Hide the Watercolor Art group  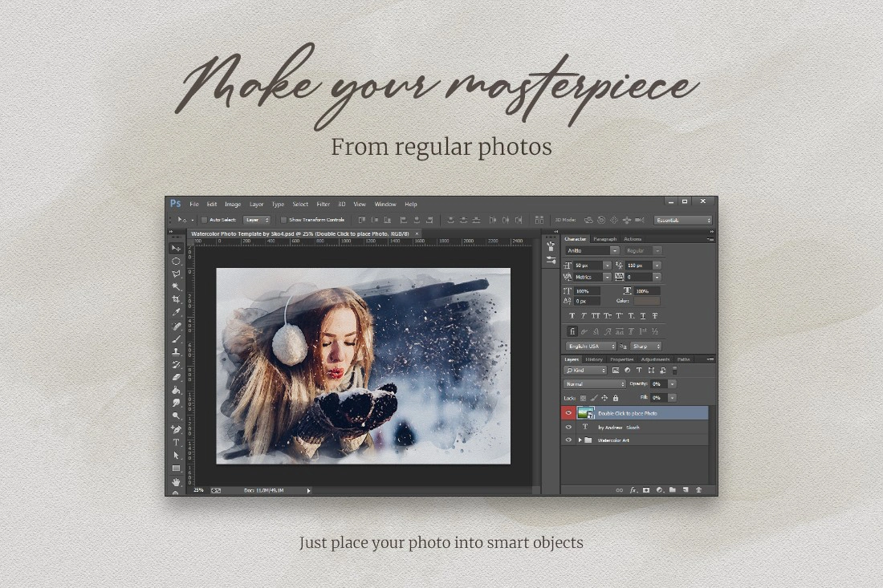coord(568,440)
